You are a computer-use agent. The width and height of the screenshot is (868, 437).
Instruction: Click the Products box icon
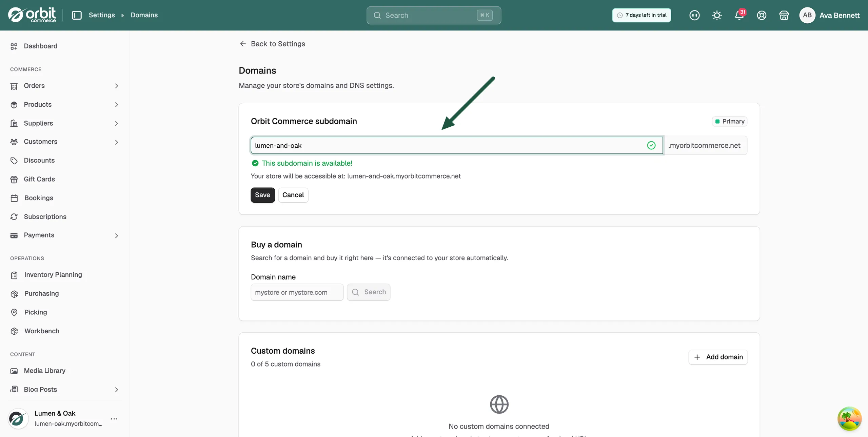[14, 105]
